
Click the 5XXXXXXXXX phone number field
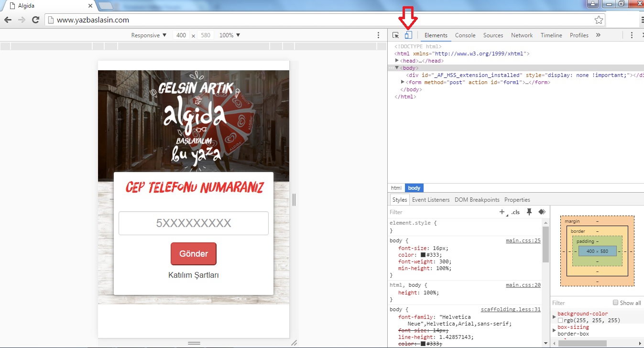coord(194,223)
